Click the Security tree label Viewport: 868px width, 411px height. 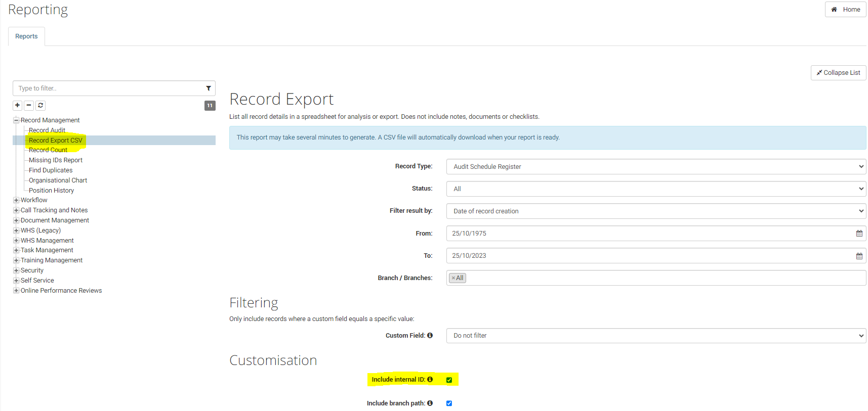[32, 270]
